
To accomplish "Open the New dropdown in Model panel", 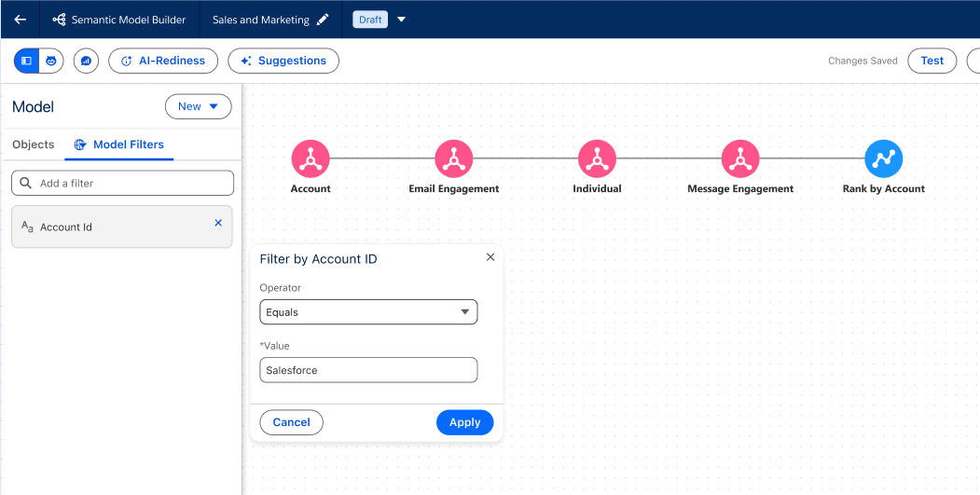I will [x=198, y=107].
